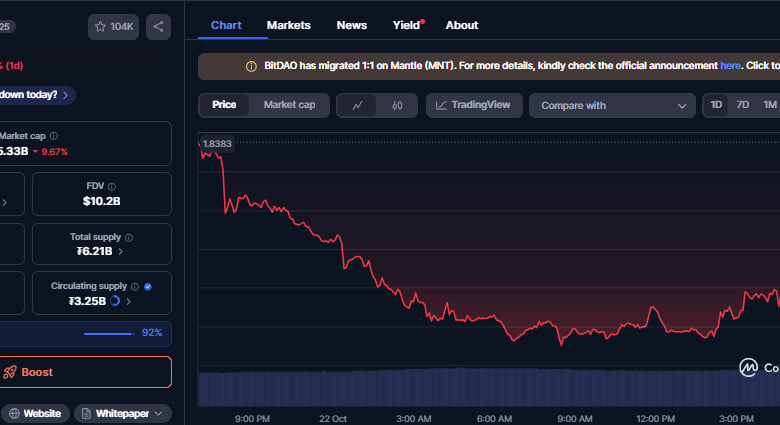Open the Markets tab

(289, 25)
